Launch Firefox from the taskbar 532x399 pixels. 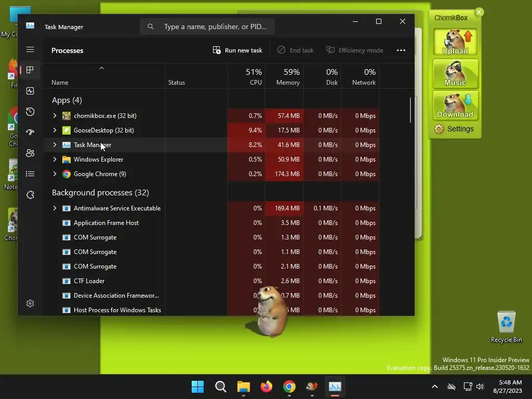click(267, 387)
